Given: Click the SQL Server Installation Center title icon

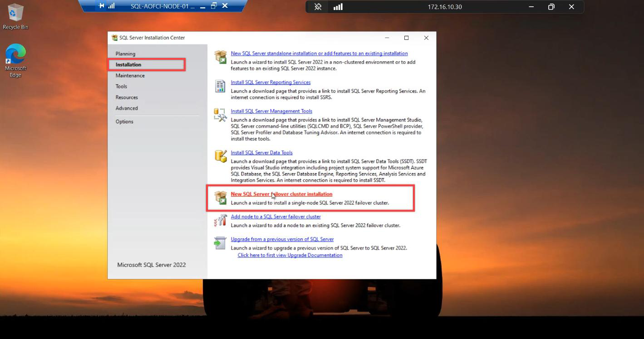Looking at the screenshot, I should coord(114,38).
